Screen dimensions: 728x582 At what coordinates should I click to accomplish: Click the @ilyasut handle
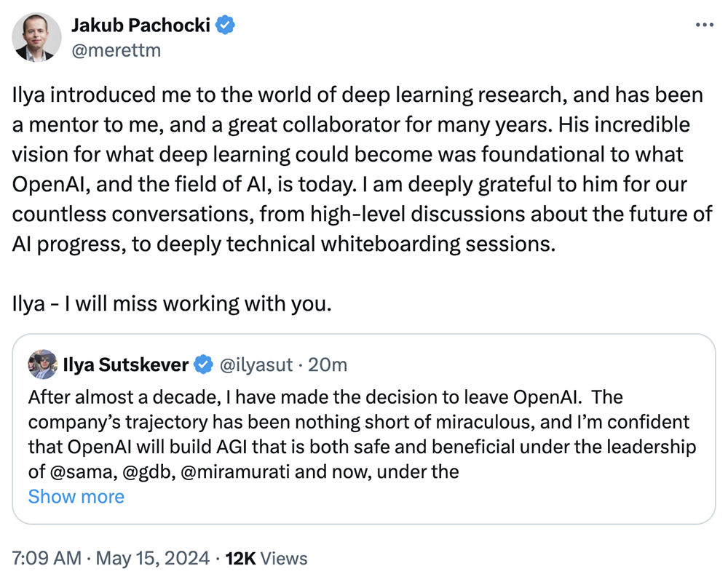pyautogui.click(x=255, y=364)
